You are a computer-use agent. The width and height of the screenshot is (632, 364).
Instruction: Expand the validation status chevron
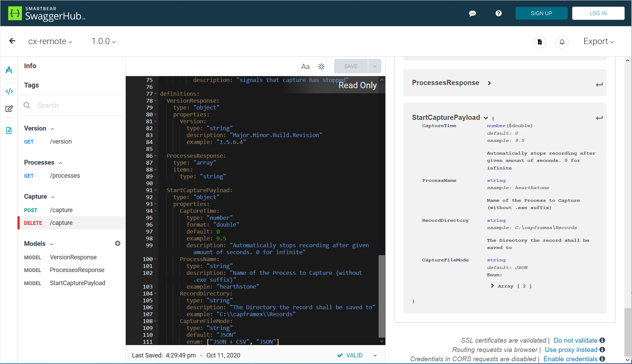click(x=375, y=355)
